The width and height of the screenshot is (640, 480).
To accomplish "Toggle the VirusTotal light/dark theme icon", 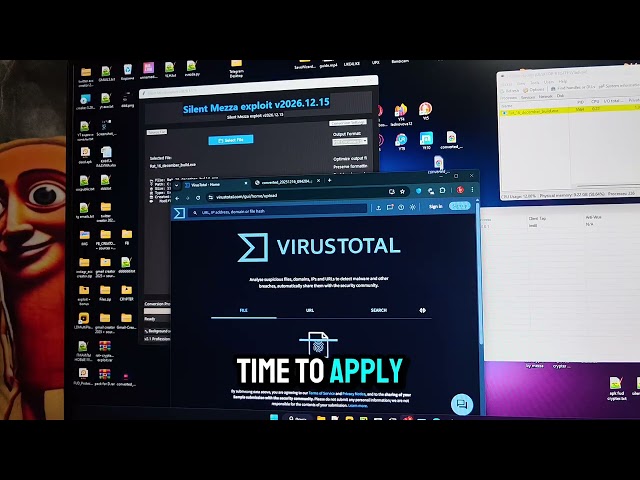I will [413, 207].
